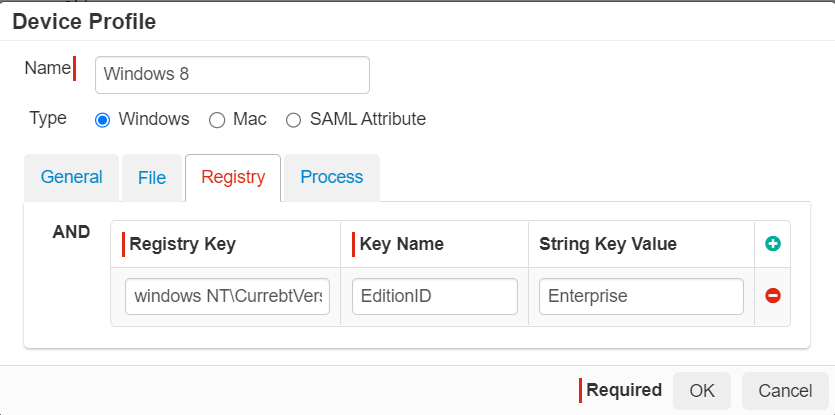Add a new registry row with green plus
This screenshot has width=835, height=415.
[773, 244]
